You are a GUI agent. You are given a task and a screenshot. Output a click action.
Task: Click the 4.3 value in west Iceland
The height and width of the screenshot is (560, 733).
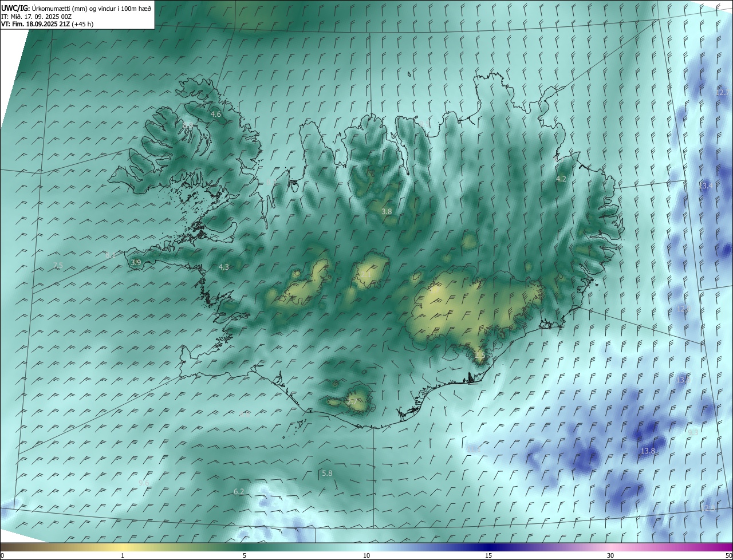click(x=223, y=267)
